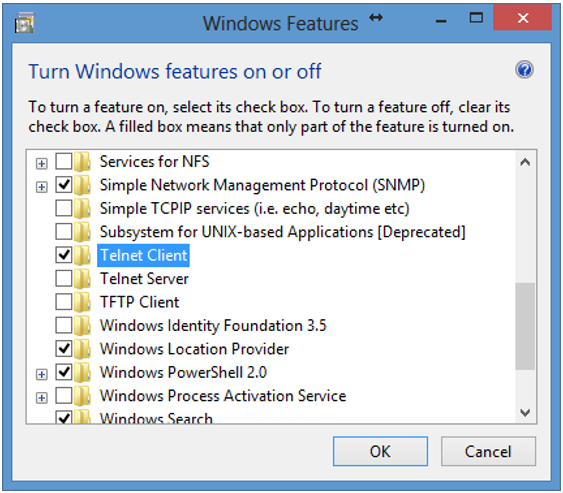This screenshot has height=493, width=563.
Task: Click the Windows Features title bar icon
Action: tap(24, 23)
